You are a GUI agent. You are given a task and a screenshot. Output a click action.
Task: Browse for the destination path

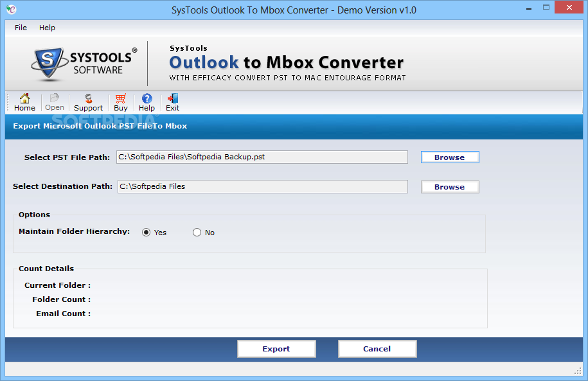[450, 187]
